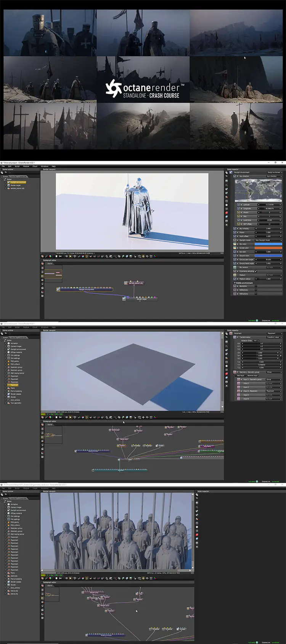Toggle the Reflections checkbox

(x=256, y=290)
